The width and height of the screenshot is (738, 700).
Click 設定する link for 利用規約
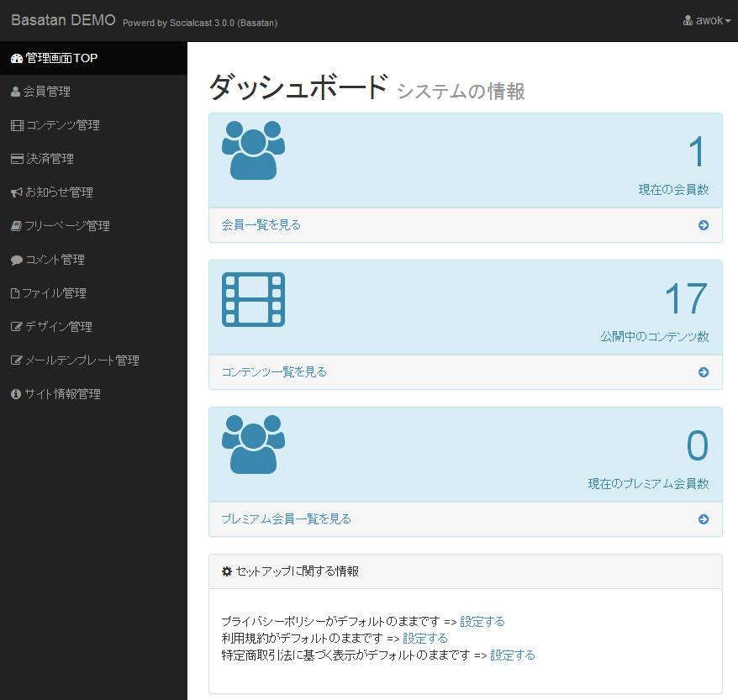point(425,639)
